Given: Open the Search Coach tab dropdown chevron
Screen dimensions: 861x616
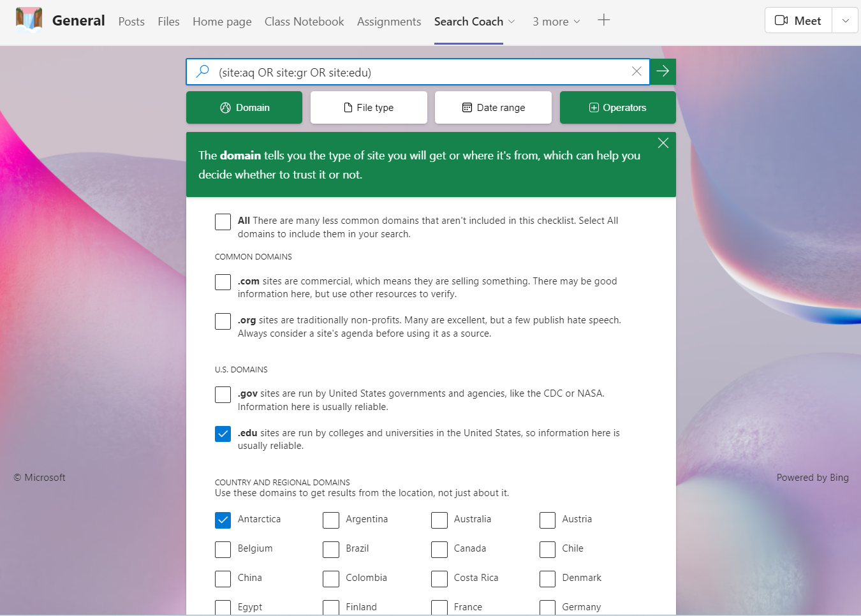Looking at the screenshot, I should point(511,22).
